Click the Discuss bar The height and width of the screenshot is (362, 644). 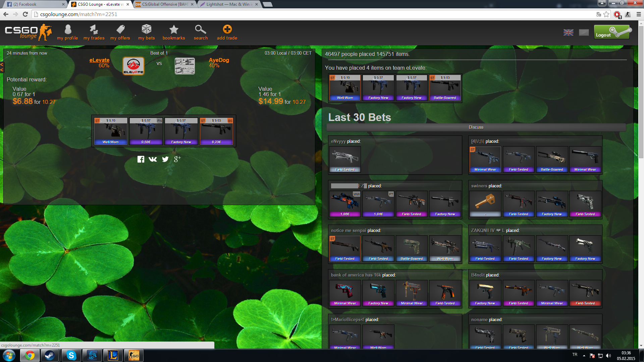pyautogui.click(x=476, y=127)
